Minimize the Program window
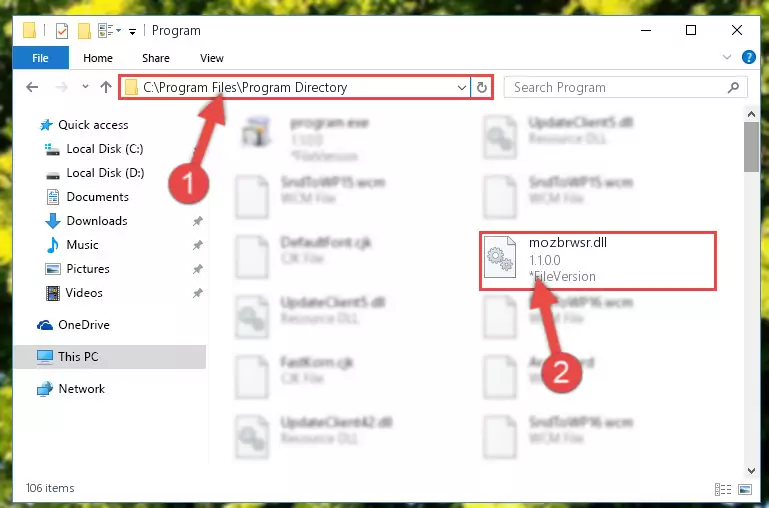 (x=646, y=30)
